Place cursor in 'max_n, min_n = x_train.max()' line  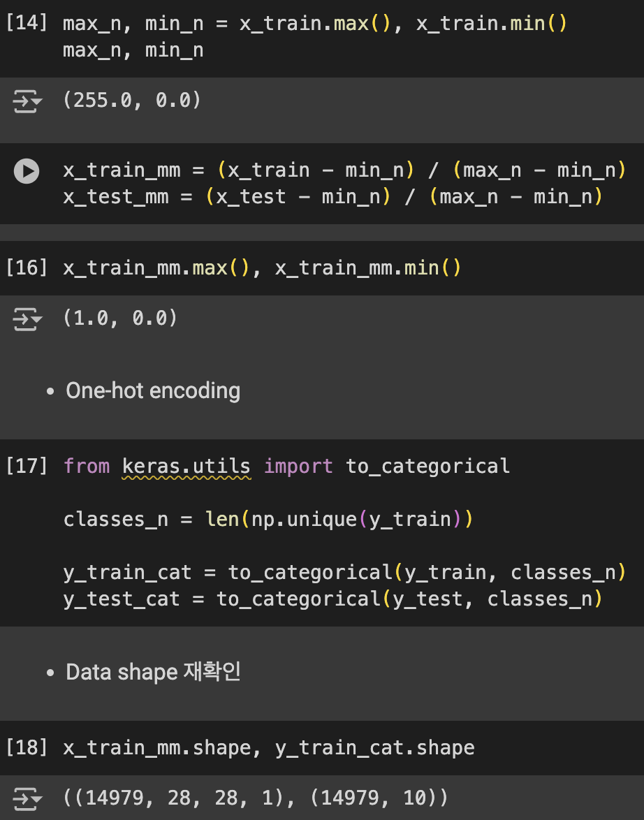315,24
